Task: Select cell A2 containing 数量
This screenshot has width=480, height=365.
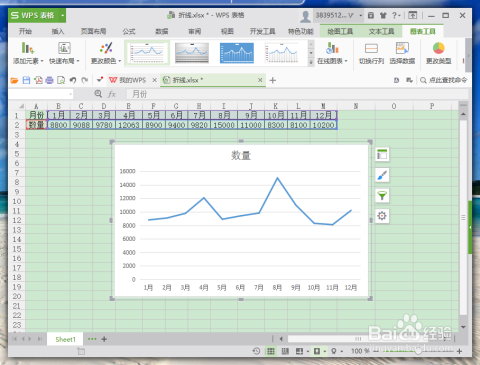Action: (36, 125)
